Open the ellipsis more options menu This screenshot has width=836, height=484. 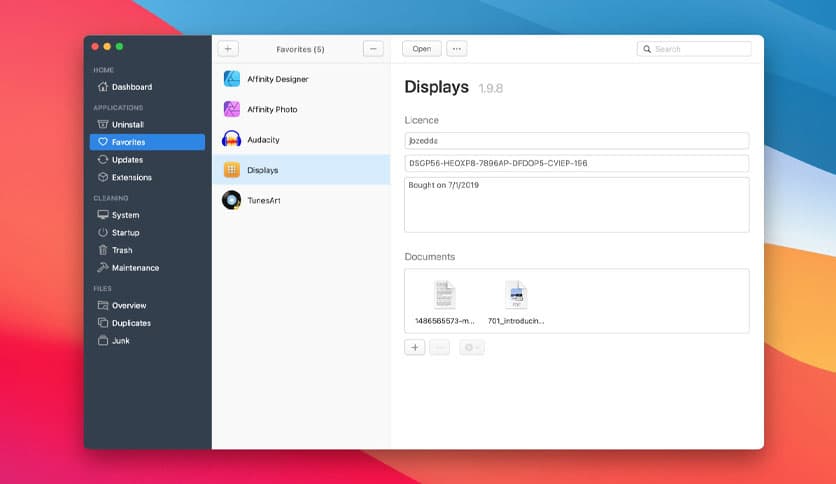[456, 49]
